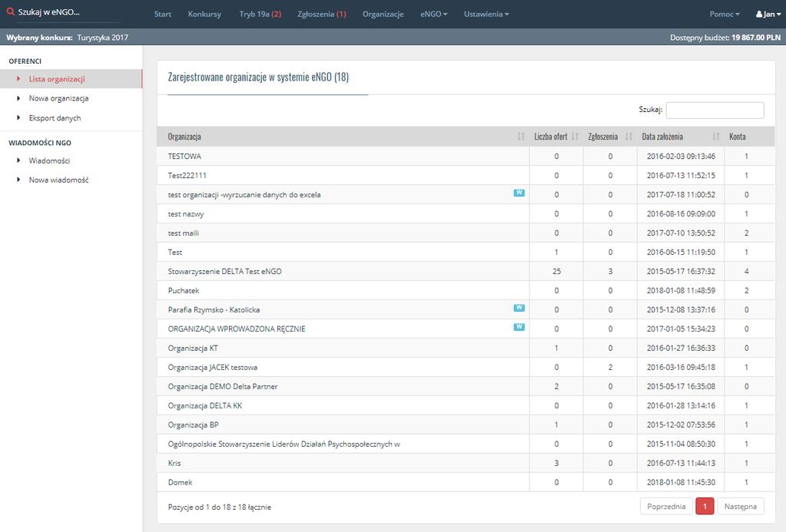Screen dimensions: 786x532
Task: Sort by Organizacja column sort arrows
Action: [x=521, y=136]
